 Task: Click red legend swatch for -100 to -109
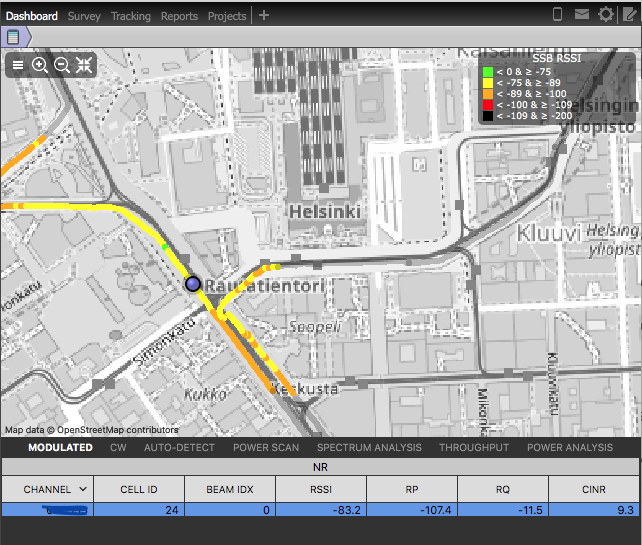(488, 105)
